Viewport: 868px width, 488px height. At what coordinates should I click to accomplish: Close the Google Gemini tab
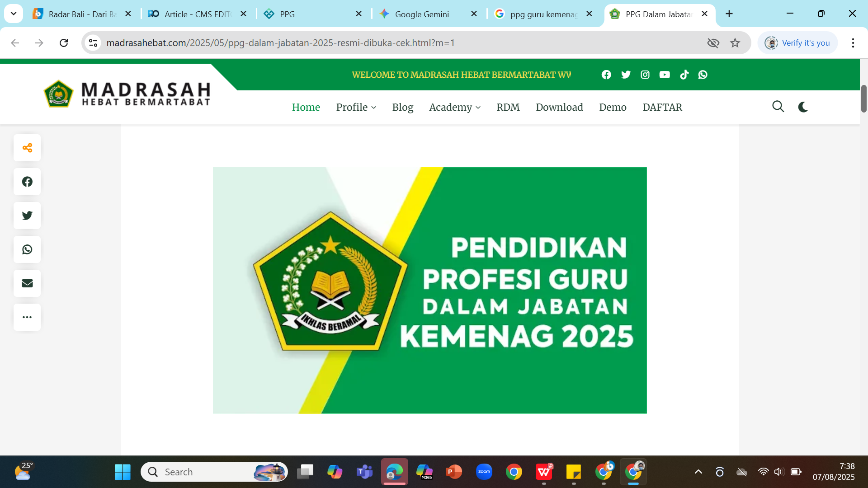(474, 14)
